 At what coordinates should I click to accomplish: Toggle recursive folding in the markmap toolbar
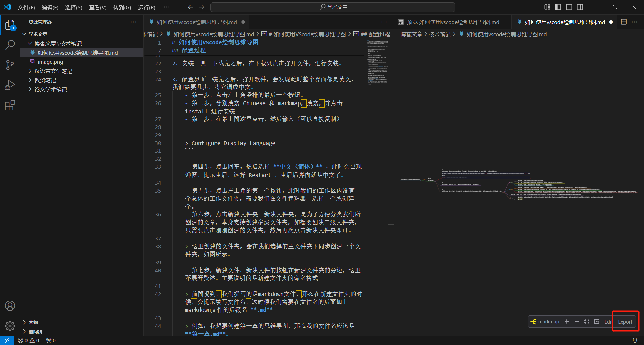[x=597, y=322]
